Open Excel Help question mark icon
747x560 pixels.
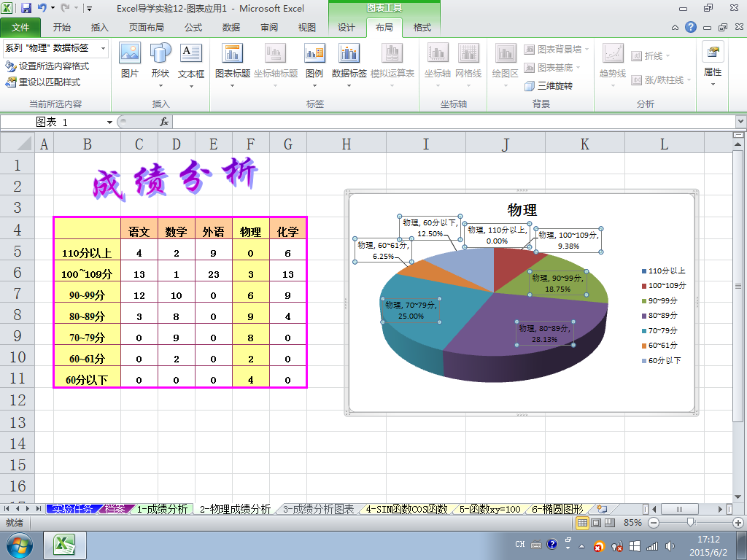691,27
